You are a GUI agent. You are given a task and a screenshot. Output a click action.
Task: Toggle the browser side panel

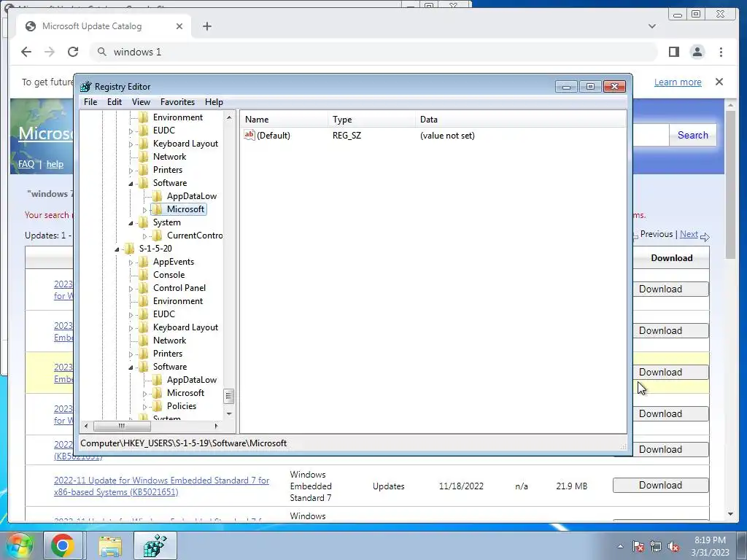673,52
